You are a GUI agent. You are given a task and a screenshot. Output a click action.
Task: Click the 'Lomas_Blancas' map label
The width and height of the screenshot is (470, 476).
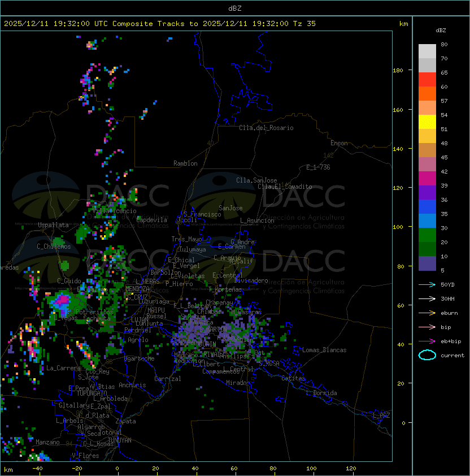[x=324, y=350]
